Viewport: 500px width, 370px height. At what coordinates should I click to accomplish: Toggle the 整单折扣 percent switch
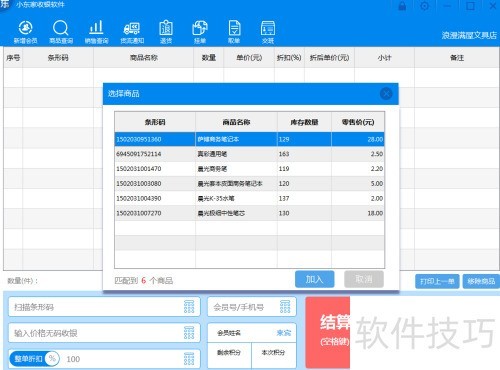pyautogui.click(x=34, y=359)
